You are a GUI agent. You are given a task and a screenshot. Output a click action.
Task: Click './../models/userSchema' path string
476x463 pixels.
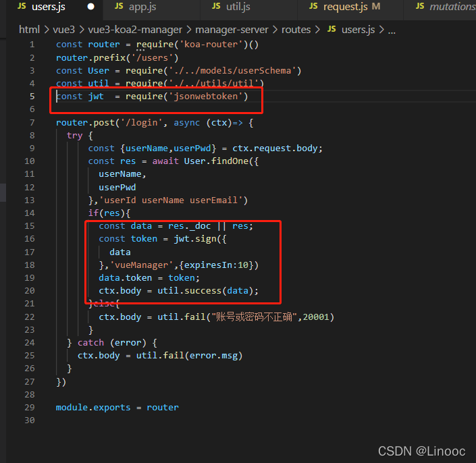point(232,71)
